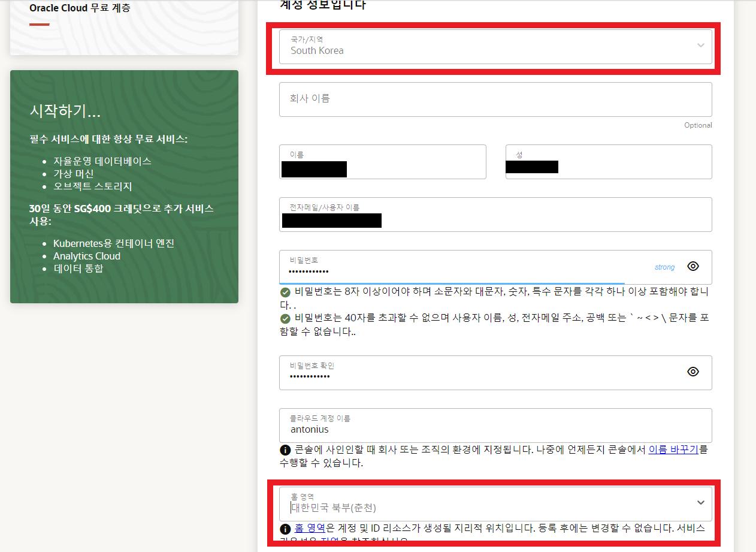Open the 홈 영역 help link
The width and height of the screenshot is (756, 552).
tap(310, 528)
